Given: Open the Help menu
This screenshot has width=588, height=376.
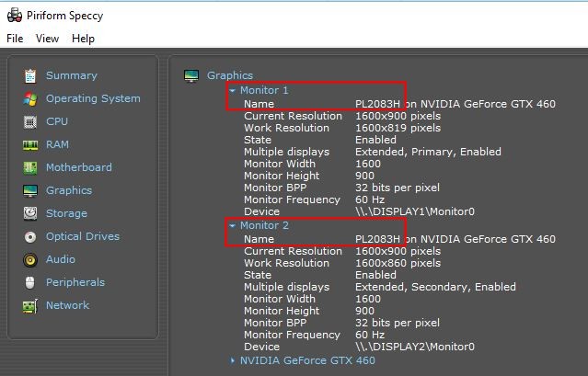Looking at the screenshot, I should tap(83, 39).
